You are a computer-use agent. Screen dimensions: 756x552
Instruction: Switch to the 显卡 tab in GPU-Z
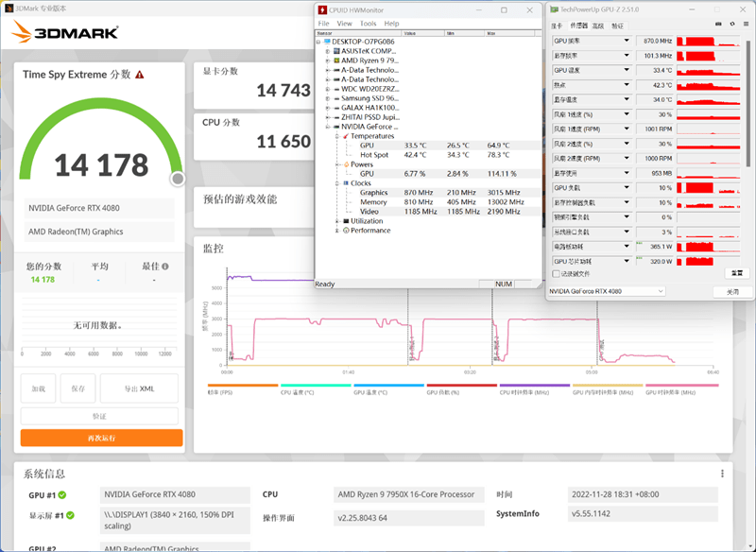click(x=557, y=26)
